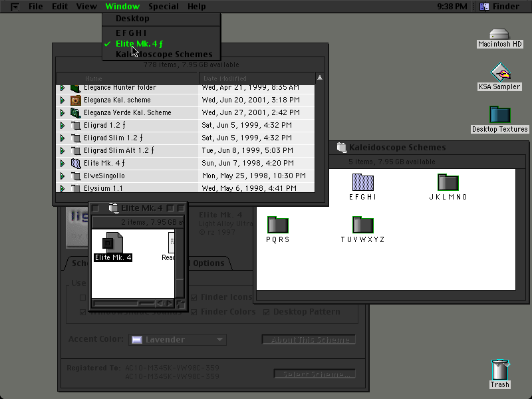This screenshot has width=532, height=399.
Task: Open the File menu
Action: (36, 7)
